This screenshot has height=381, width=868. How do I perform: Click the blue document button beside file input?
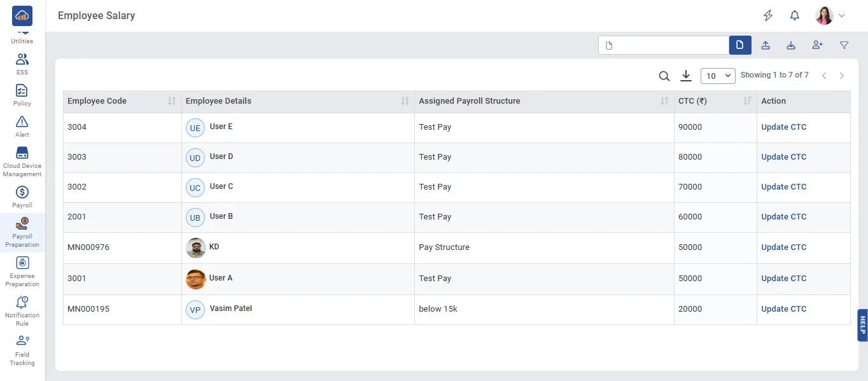(x=739, y=45)
